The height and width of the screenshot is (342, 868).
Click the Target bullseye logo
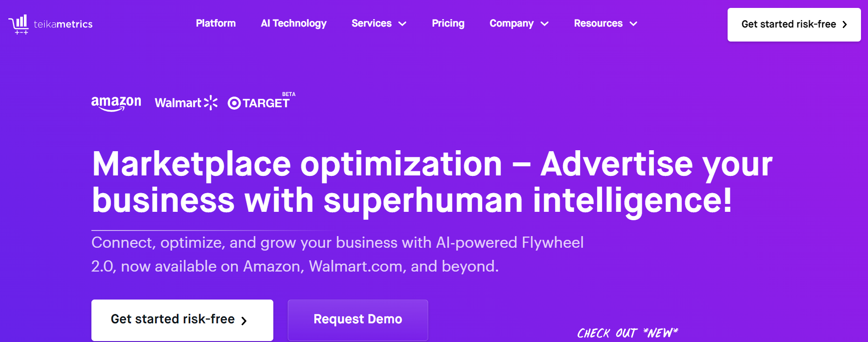tap(234, 103)
